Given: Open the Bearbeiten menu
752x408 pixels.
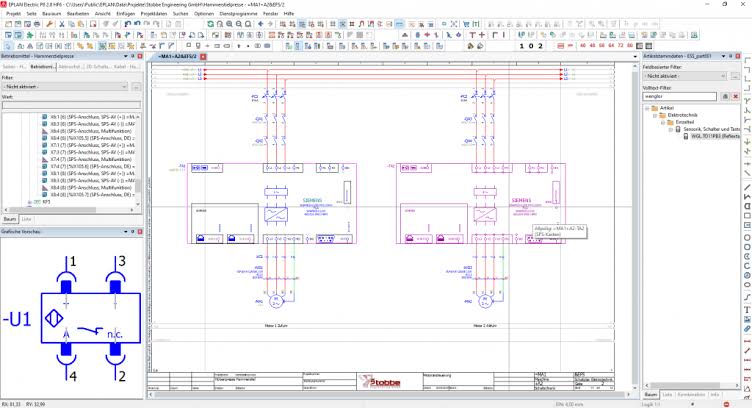Looking at the screenshot, I should [x=78, y=14].
